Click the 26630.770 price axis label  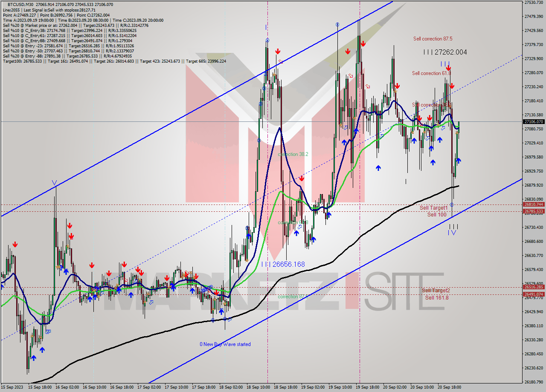pos(534,255)
